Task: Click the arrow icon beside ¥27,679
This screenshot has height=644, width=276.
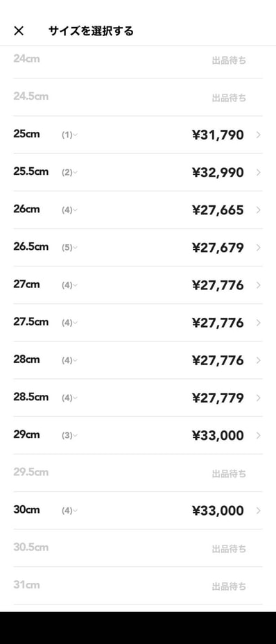Action: [259, 248]
